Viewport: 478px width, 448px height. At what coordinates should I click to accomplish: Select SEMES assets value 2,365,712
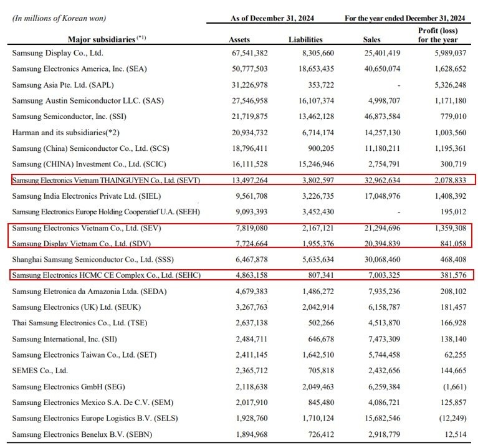coord(252,371)
